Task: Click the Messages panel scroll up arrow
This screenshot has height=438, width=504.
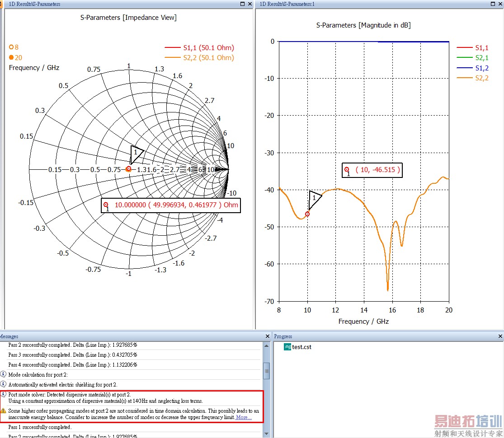Action: click(x=266, y=346)
